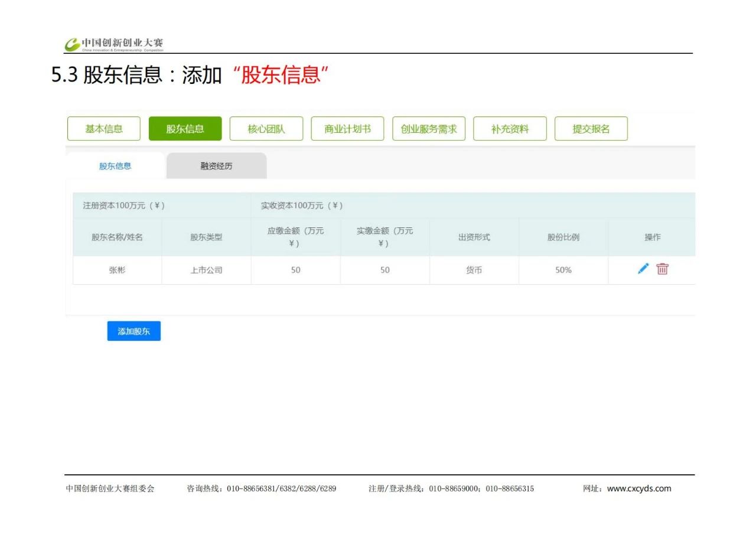The image size is (756, 534).
Task: Click the 货币 contribution form cell
Action: [474, 270]
